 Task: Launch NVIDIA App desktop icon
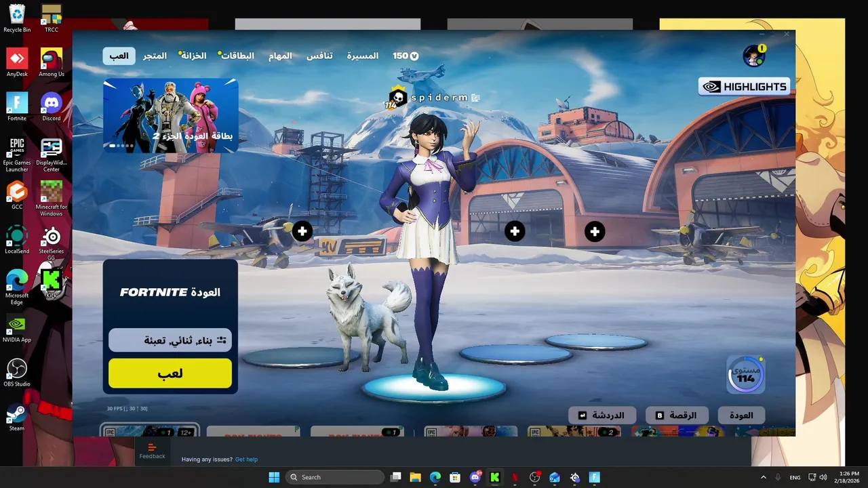pos(17,328)
